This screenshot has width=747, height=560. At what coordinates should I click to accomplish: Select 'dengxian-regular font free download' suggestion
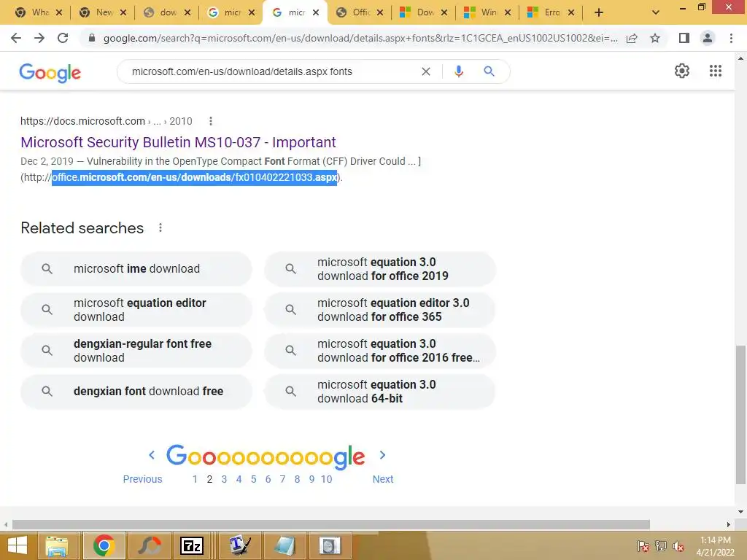pyautogui.click(x=136, y=351)
